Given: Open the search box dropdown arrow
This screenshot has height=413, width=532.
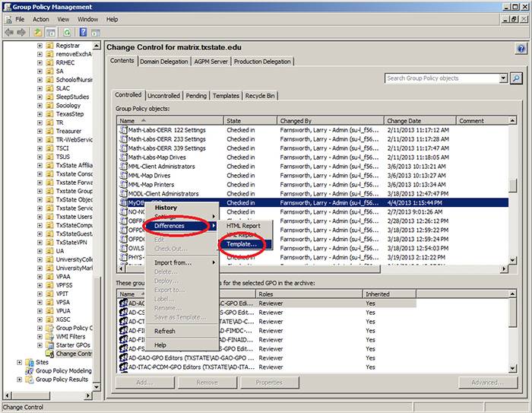Looking at the screenshot, I should [503, 78].
